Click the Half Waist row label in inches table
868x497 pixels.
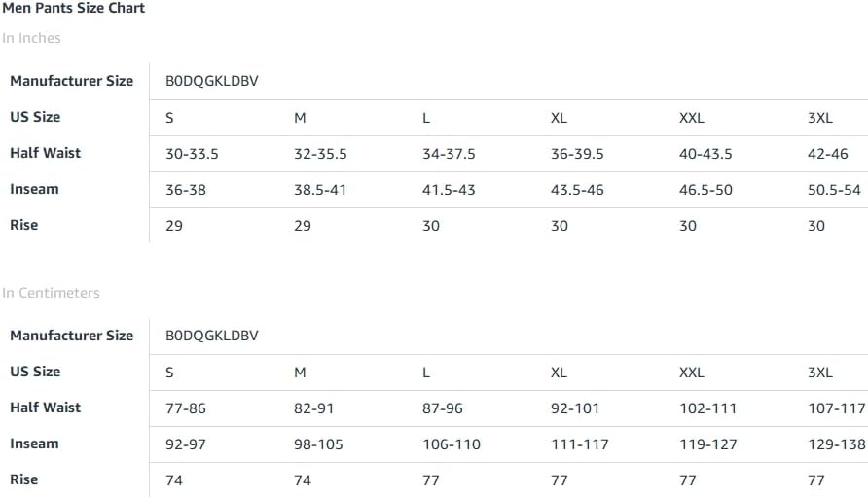tap(46, 153)
